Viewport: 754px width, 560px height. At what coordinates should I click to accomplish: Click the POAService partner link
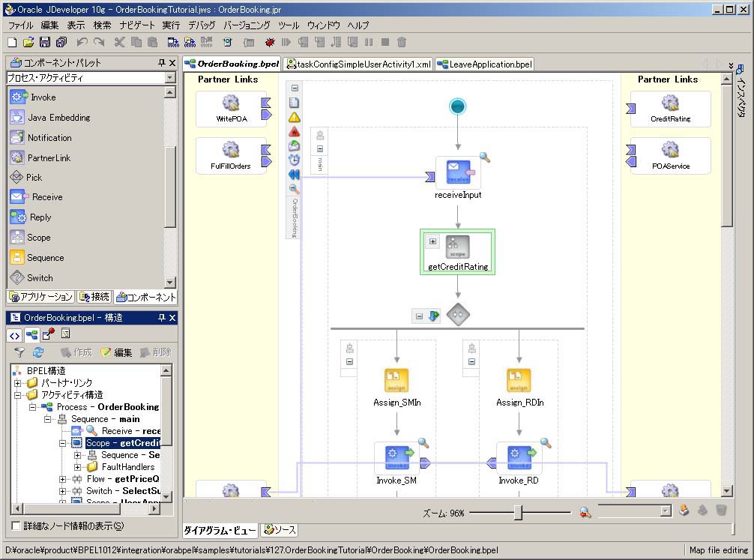click(670, 156)
